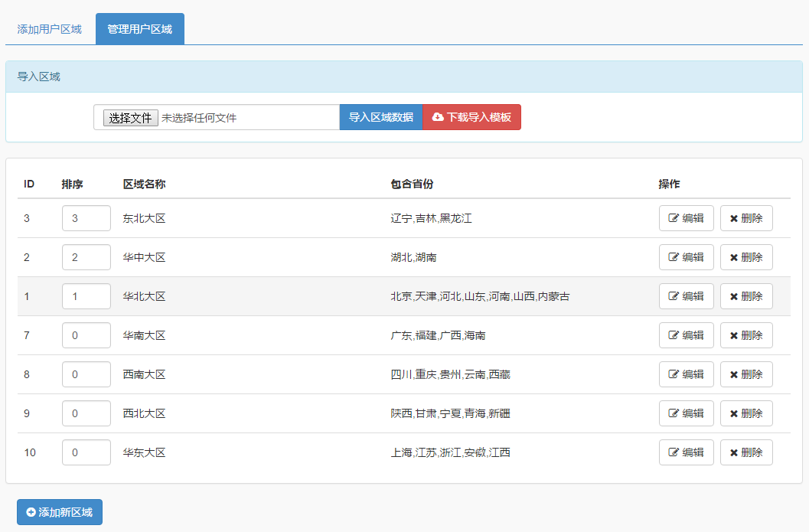The height and width of the screenshot is (532, 809).
Task: Focus the sort field for 华北大区
Action: point(86,296)
